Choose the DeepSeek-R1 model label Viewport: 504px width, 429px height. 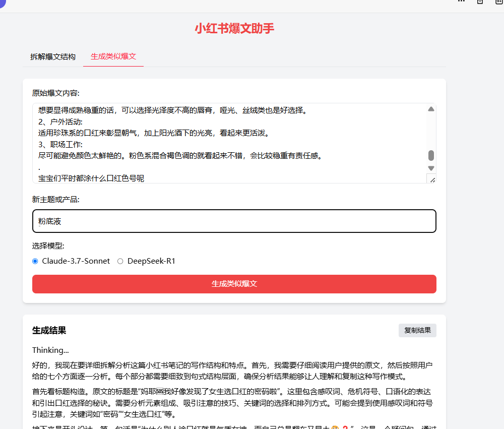(x=151, y=261)
